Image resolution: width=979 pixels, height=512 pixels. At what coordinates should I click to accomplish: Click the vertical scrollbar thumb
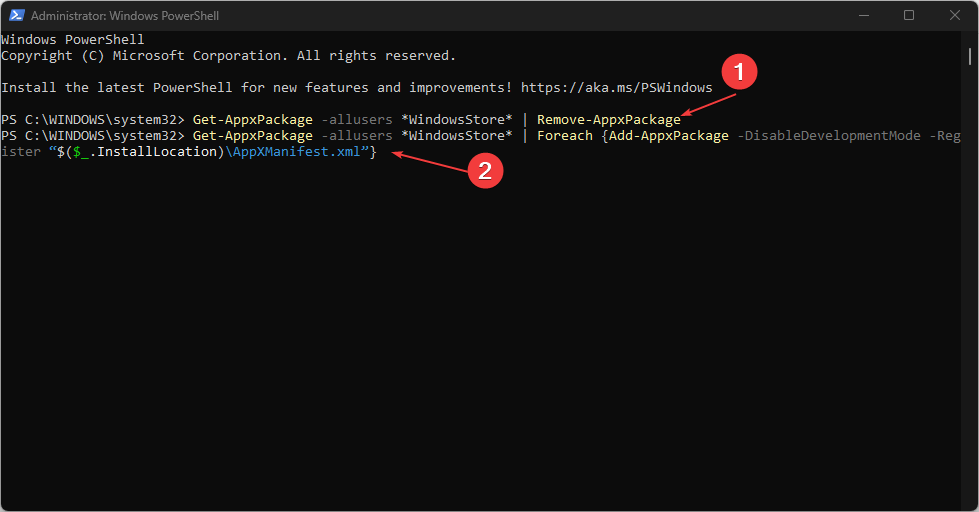tap(969, 56)
